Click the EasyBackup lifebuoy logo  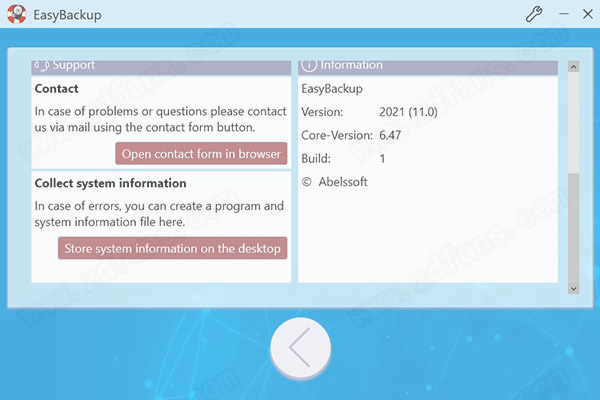pyautogui.click(x=16, y=15)
